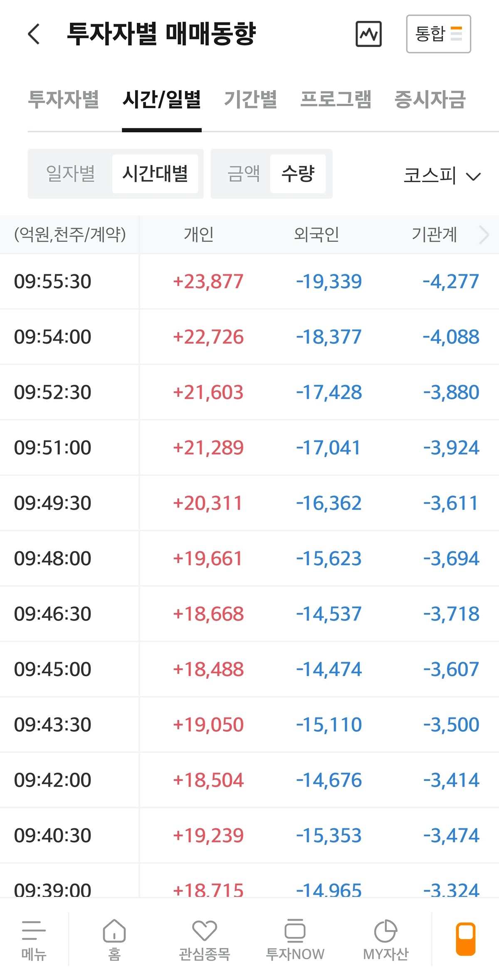
Task: Switch to 일자별 view
Action: [x=71, y=174]
